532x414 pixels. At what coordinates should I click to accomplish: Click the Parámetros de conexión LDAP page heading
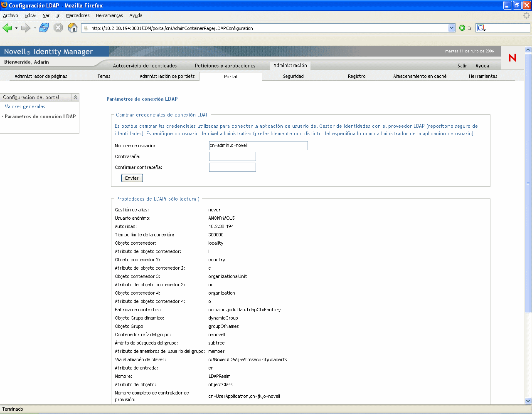click(x=142, y=99)
